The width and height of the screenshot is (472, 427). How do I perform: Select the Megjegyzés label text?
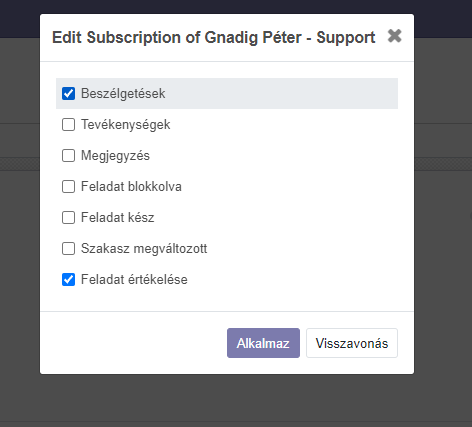pos(115,156)
